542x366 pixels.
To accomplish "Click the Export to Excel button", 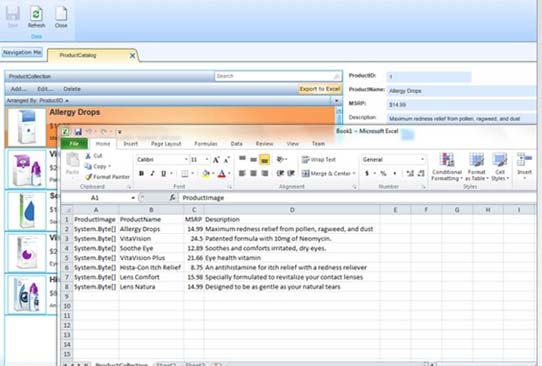I will pos(320,89).
